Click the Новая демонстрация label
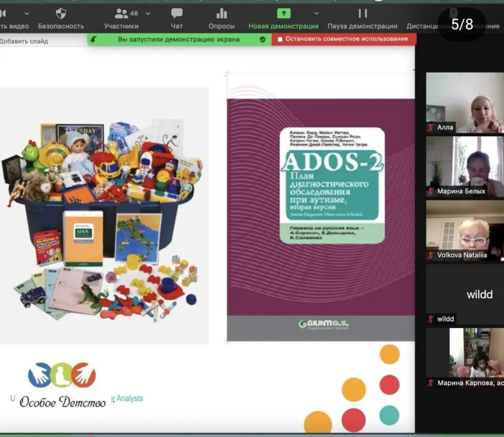This screenshot has height=437, width=504. click(283, 26)
